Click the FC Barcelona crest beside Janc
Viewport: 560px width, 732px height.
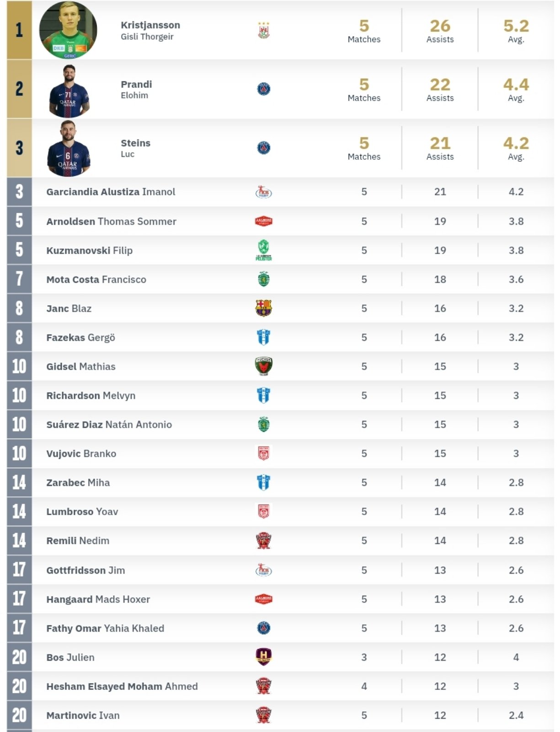point(263,308)
